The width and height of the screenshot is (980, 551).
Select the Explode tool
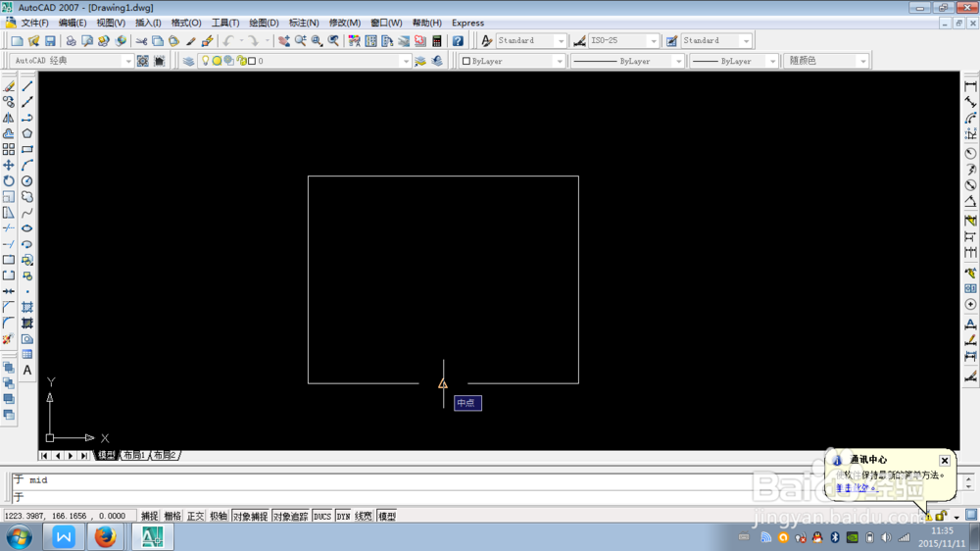[x=9, y=339]
